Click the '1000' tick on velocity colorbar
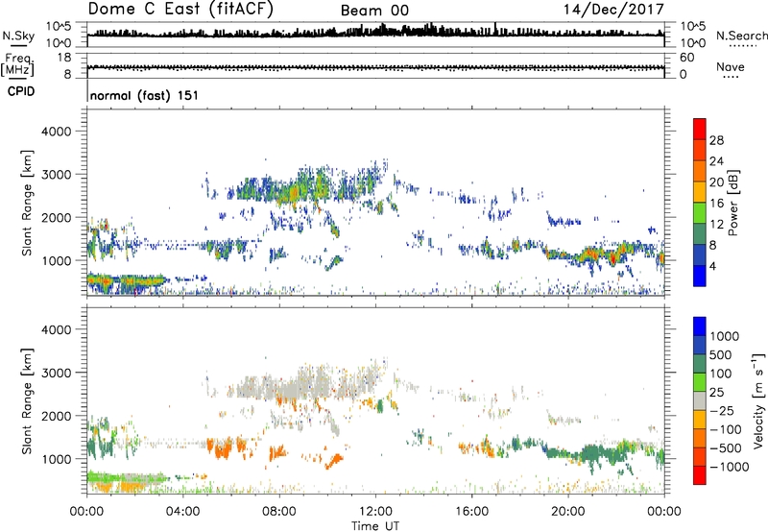Image resolution: width=768 pixels, height=532 pixels. (724, 336)
